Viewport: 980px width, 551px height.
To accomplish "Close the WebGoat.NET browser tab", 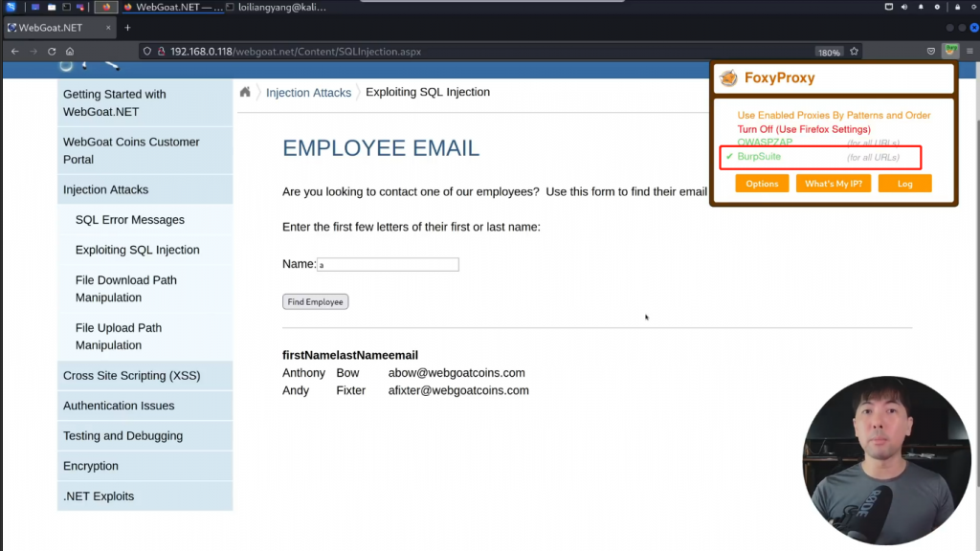I will (108, 28).
